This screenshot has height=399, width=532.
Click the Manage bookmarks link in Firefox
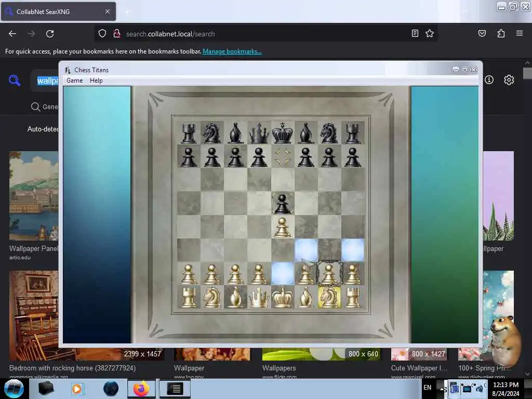pos(232,51)
